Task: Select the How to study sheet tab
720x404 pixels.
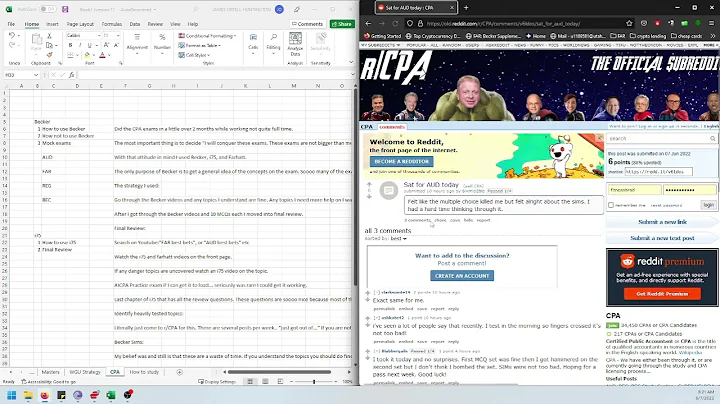Action: coord(144,372)
